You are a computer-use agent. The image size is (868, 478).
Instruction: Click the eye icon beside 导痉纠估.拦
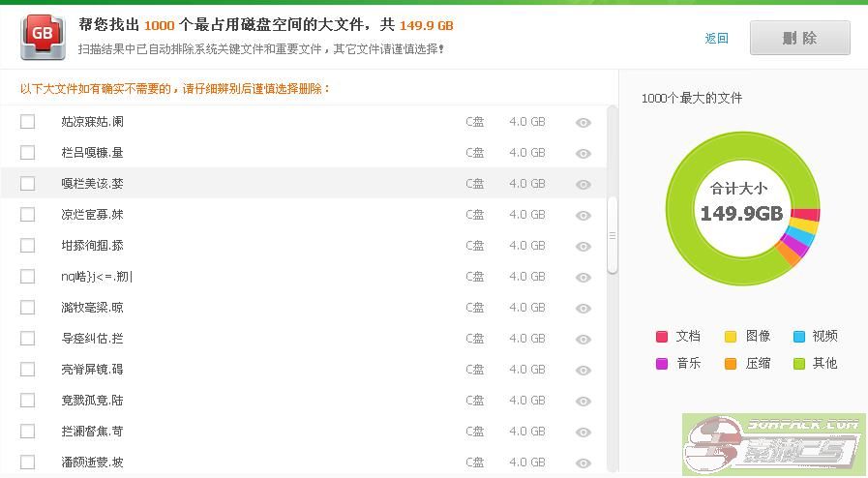point(584,339)
